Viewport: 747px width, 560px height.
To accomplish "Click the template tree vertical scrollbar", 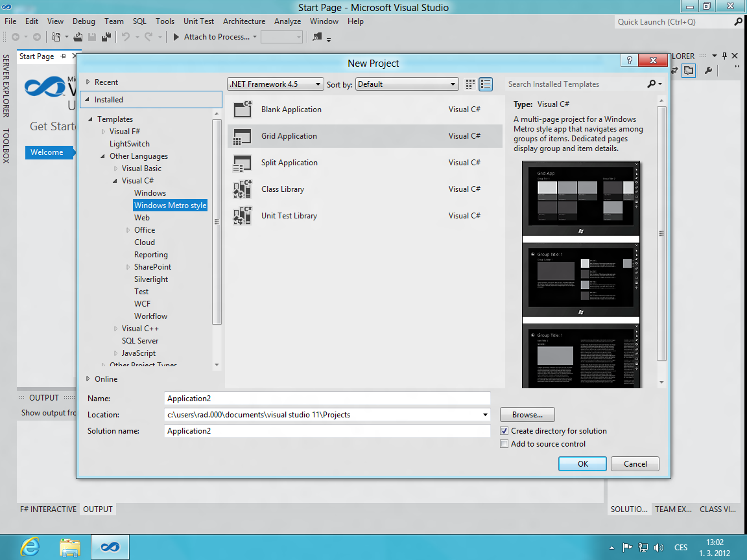I will tap(217, 222).
